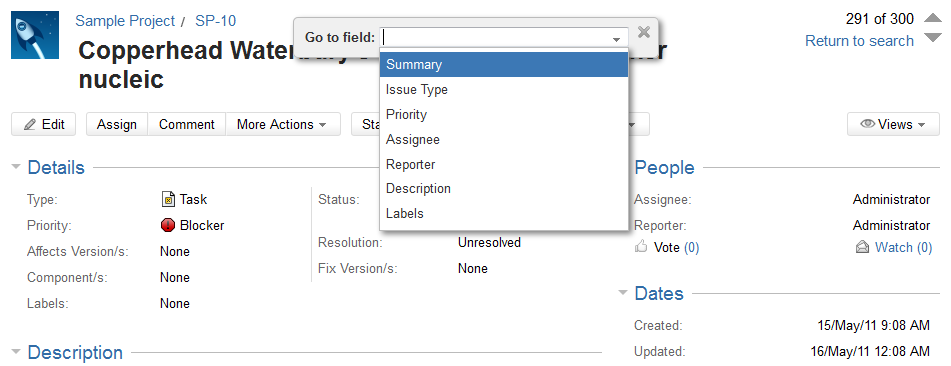Click the Sample Project rocket avatar
Viewport: 951px width, 366px height.
click(x=35, y=35)
